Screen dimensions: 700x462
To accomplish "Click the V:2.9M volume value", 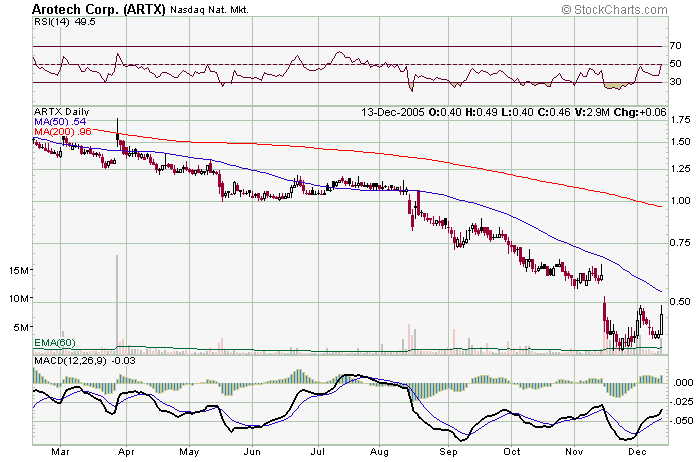I will pos(592,112).
